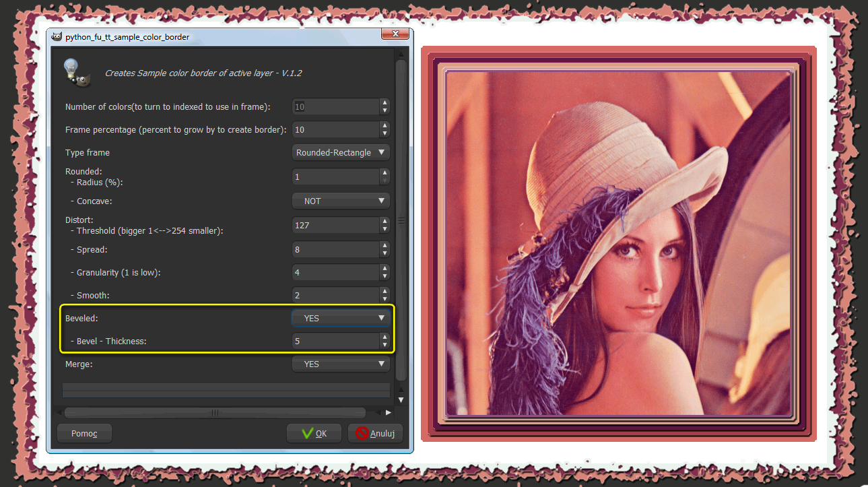Click the right arrow of the horizontal scrollbar
Viewport: 868px width, 487px height.
coord(388,412)
